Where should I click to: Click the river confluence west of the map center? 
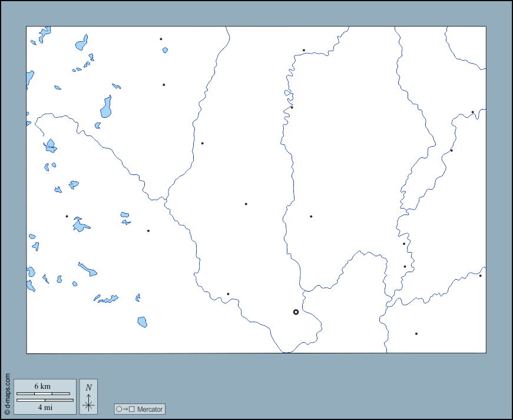(166, 199)
